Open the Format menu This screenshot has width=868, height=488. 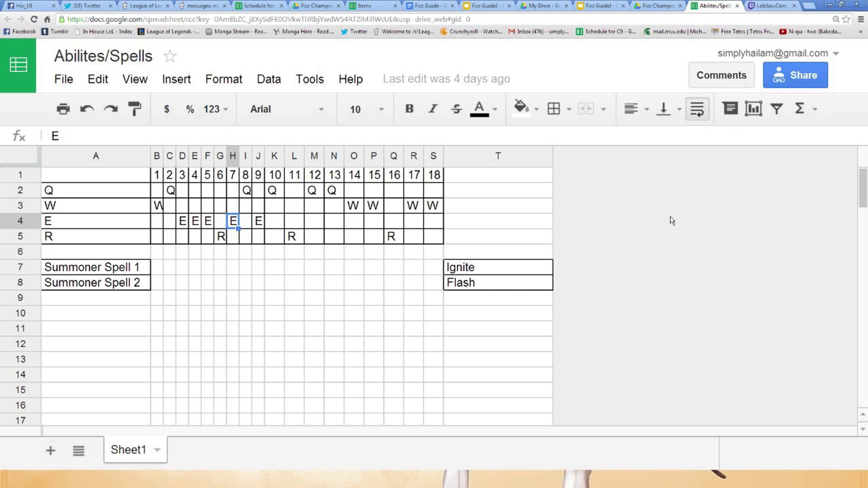point(224,79)
